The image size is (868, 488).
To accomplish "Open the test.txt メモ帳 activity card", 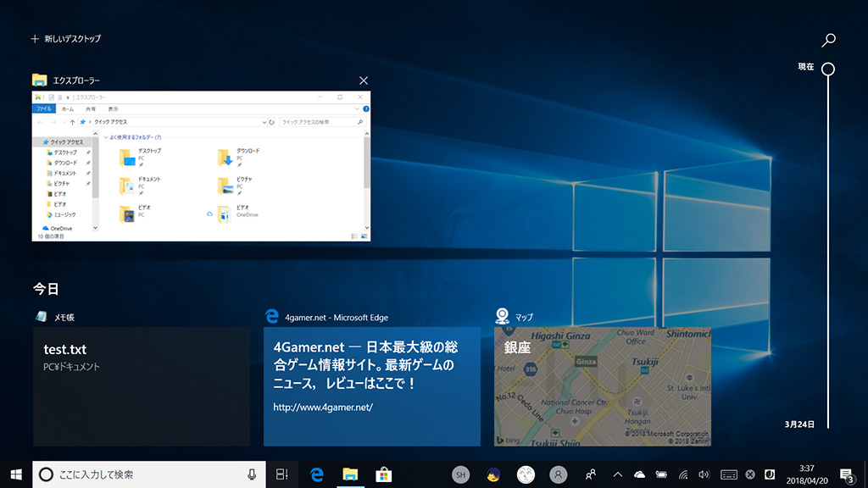I will tap(142, 386).
